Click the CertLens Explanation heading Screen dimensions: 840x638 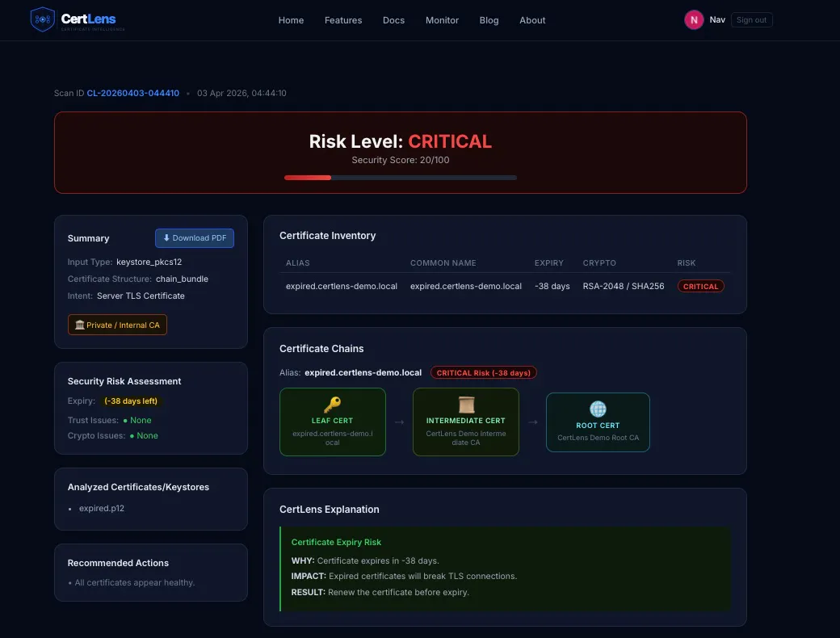coord(329,510)
